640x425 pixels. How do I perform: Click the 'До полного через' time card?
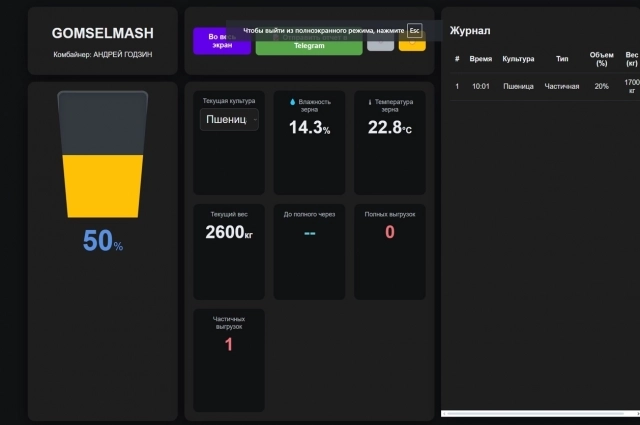(309, 232)
